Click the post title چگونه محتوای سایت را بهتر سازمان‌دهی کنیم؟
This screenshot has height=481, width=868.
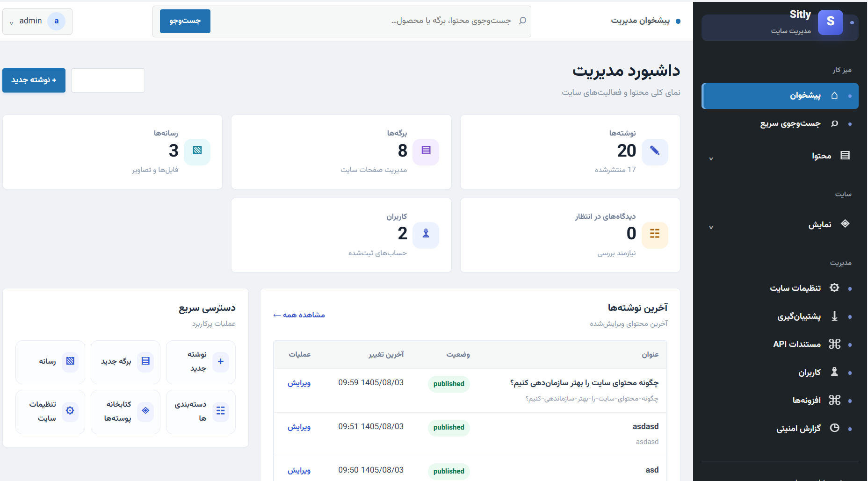click(x=584, y=383)
